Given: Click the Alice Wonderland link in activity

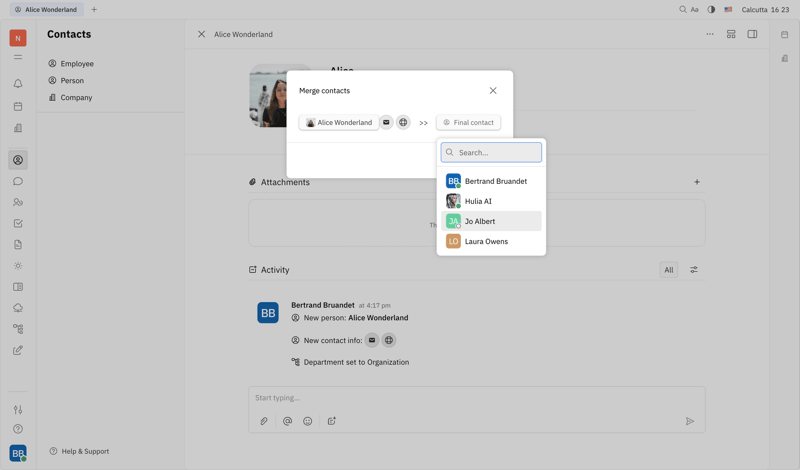Looking at the screenshot, I should (378, 317).
